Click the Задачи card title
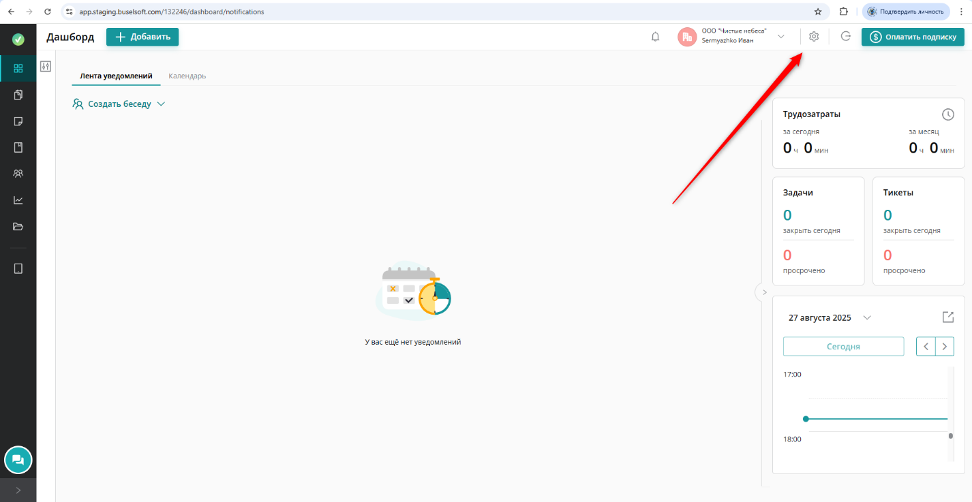The width and height of the screenshot is (972, 502). [798, 192]
